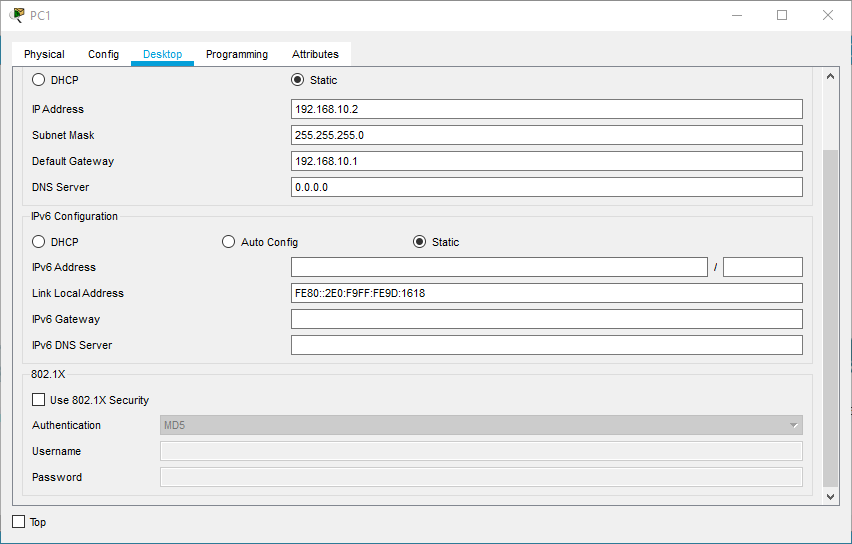Click the Default Gateway field 192.168.10.1
The width and height of the screenshot is (852, 544).
tap(547, 161)
